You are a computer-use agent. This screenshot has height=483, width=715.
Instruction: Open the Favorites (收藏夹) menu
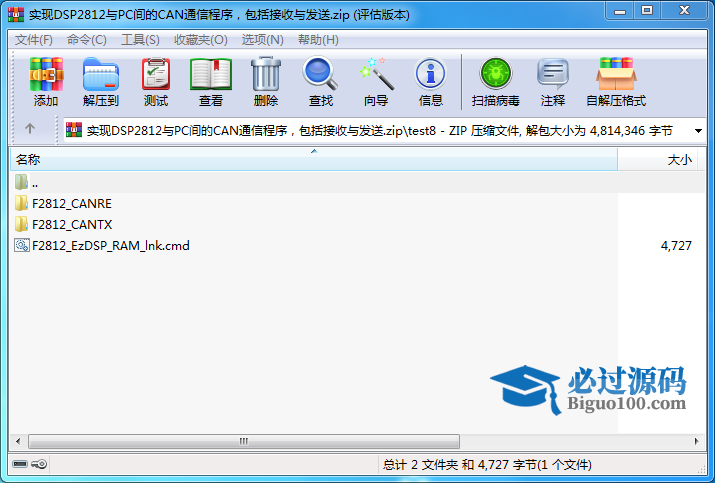tap(201, 40)
